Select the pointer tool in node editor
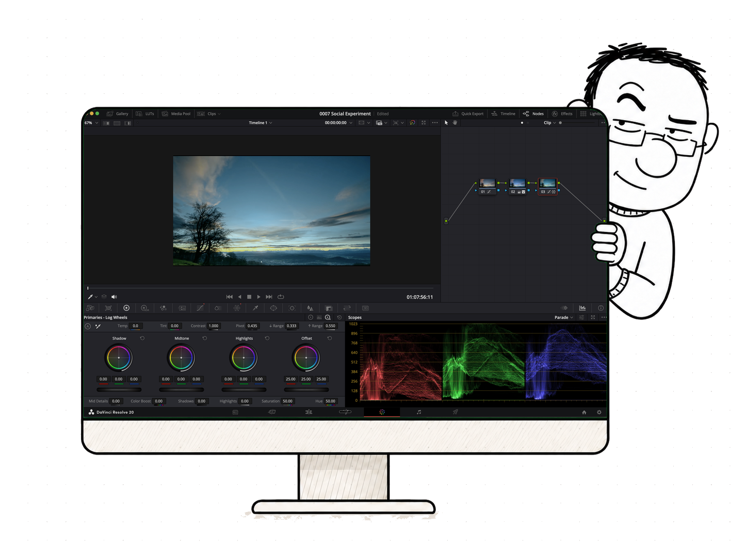This screenshot has height=560, width=747. tap(446, 123)
